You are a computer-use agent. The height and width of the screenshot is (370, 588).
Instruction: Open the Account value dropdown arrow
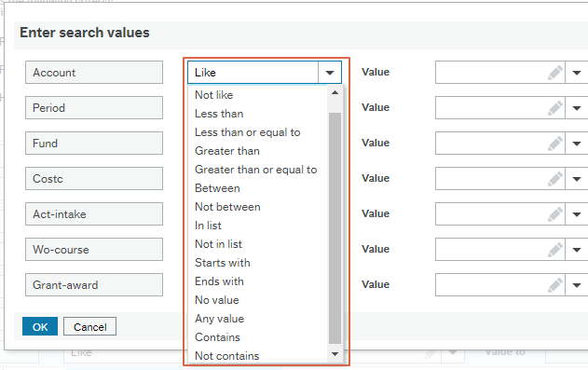pos(577,73)
